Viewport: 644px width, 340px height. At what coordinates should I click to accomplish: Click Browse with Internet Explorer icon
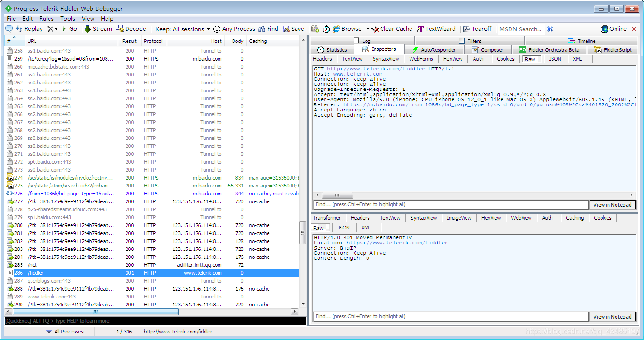[x=347, y=29]
